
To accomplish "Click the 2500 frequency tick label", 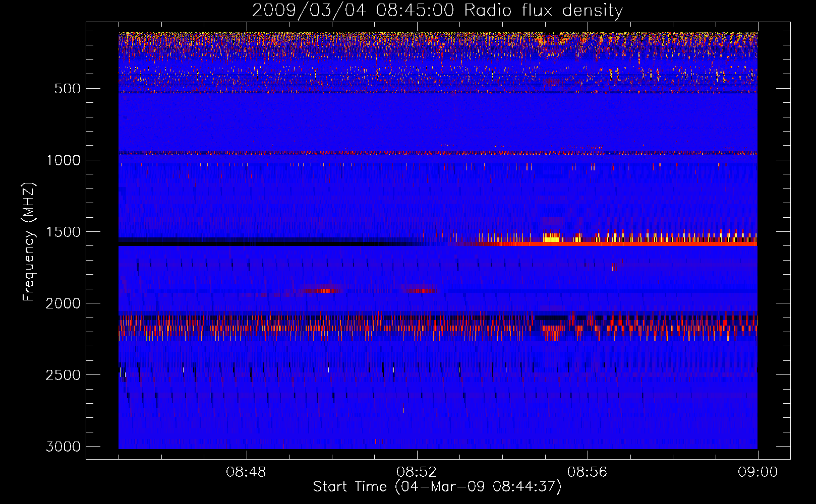I will (63, 375).
